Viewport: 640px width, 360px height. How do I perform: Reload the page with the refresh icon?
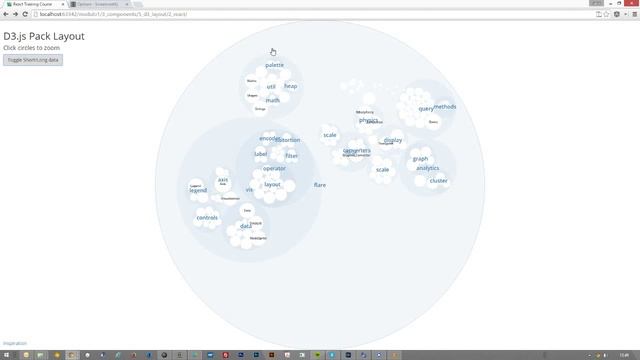coord(25,14)
